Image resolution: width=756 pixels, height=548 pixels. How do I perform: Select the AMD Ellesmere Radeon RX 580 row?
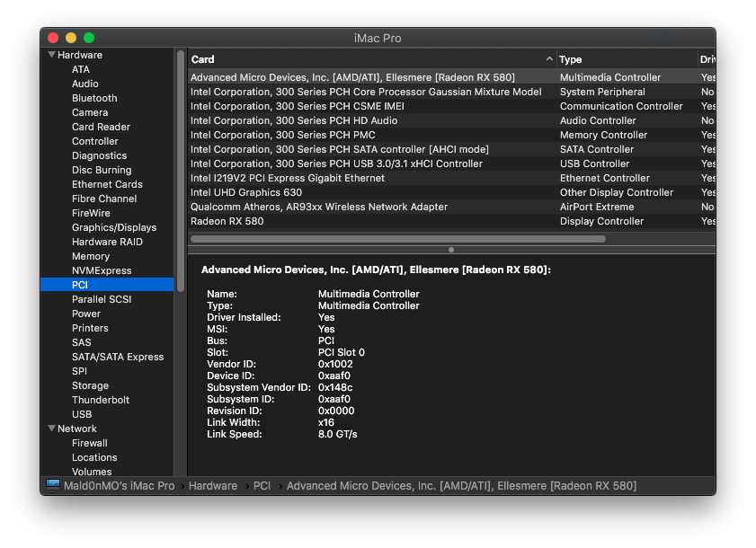tap(451, 77)
